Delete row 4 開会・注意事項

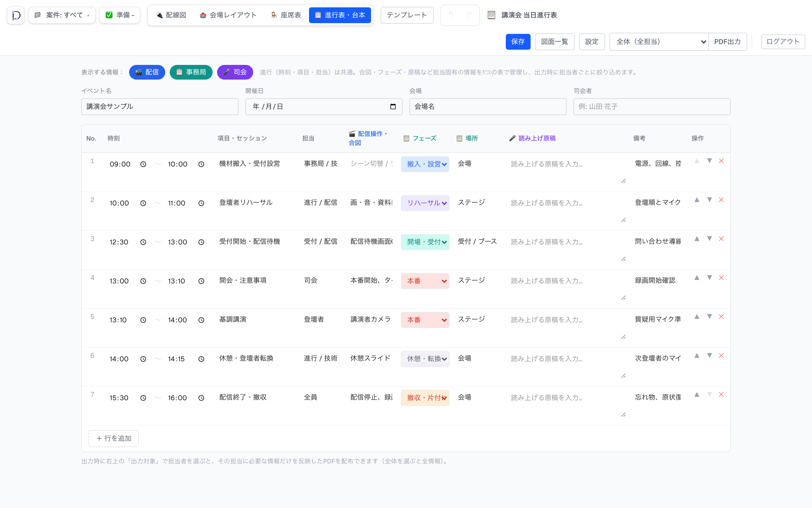click(721, 278)
